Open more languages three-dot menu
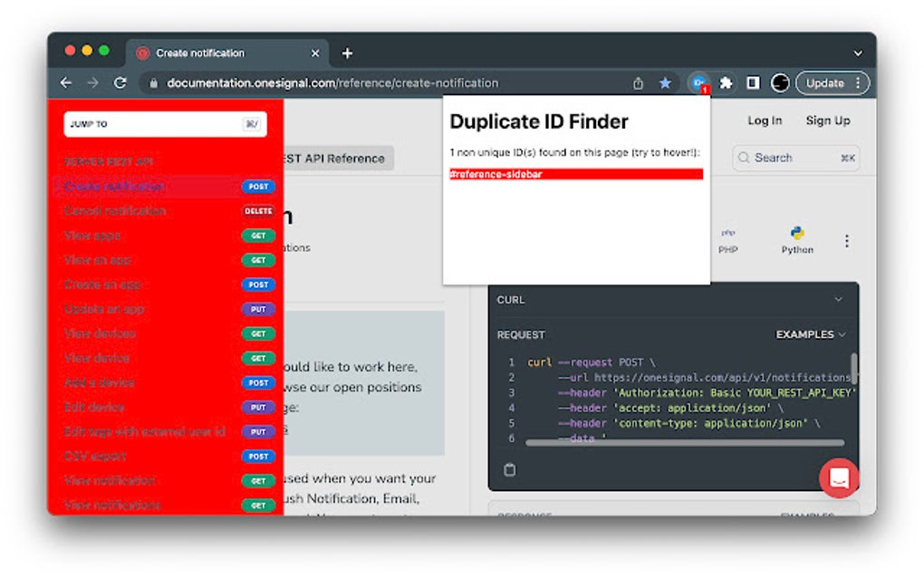Image resolution: width=924 pixels, height=578 pixels. 847,241
